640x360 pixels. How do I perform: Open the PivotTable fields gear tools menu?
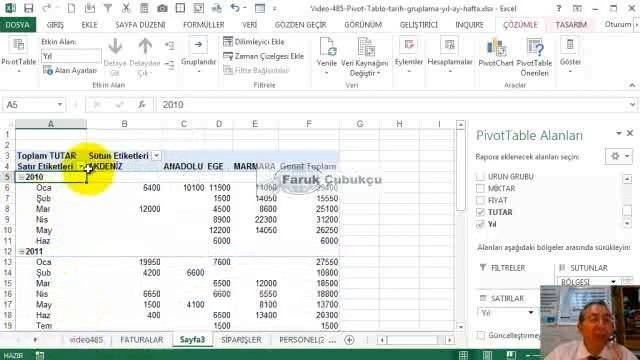point(619,156)
